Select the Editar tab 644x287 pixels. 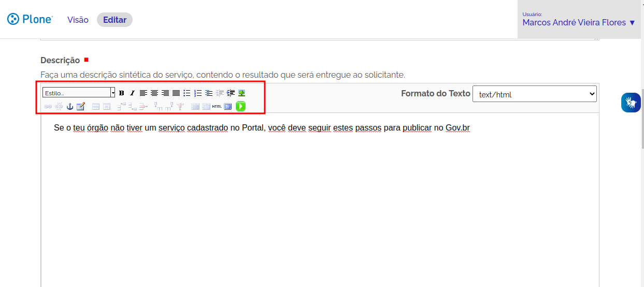pos(115,20)
